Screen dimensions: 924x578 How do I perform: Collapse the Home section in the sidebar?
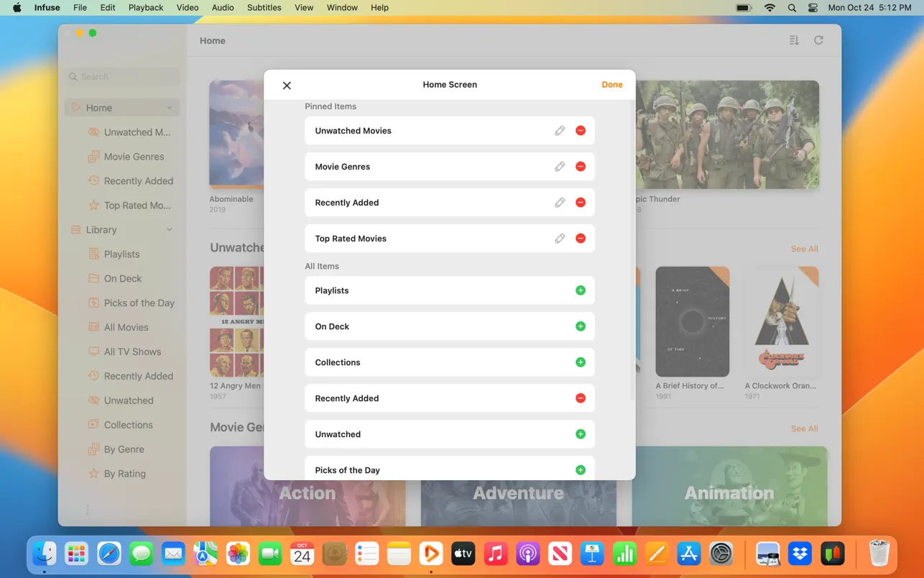click(170, 107)
